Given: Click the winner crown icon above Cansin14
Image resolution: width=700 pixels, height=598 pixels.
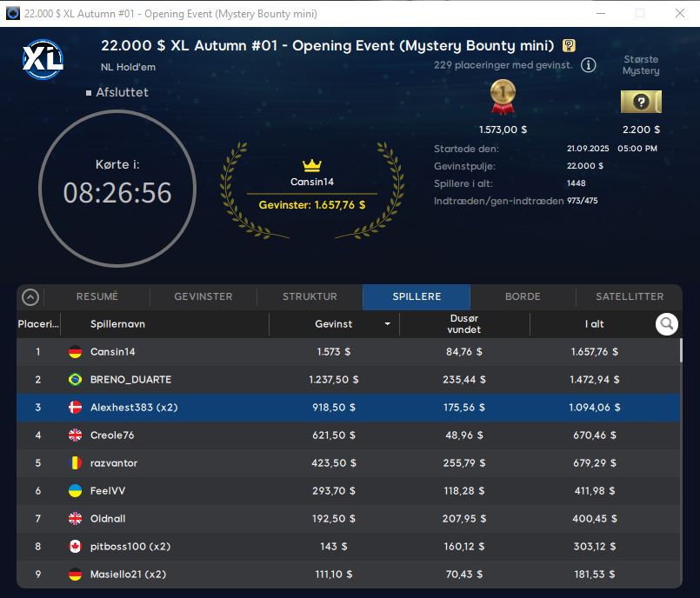Looking at the screenshot, I should [311, 165].
